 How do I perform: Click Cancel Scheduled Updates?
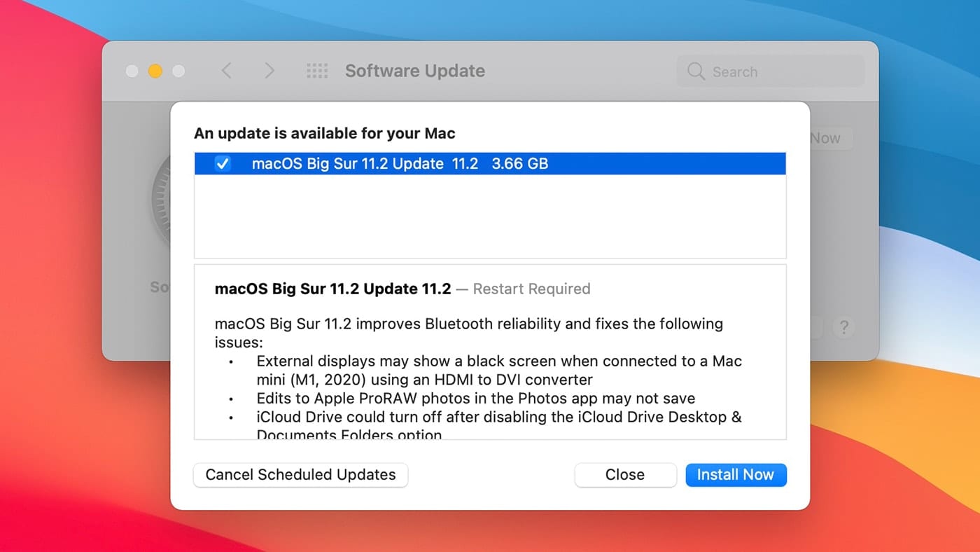(x=300, y=475)
